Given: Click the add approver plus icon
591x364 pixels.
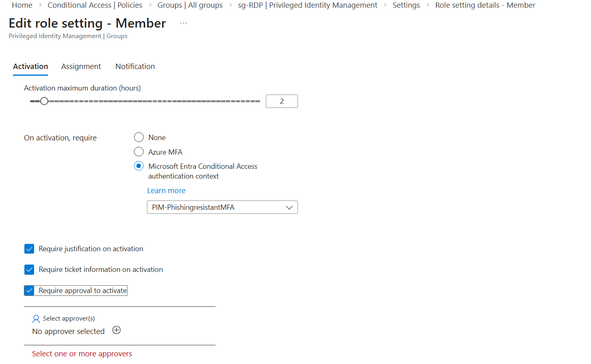Looking at the screenshot, I should pos(116,330).
